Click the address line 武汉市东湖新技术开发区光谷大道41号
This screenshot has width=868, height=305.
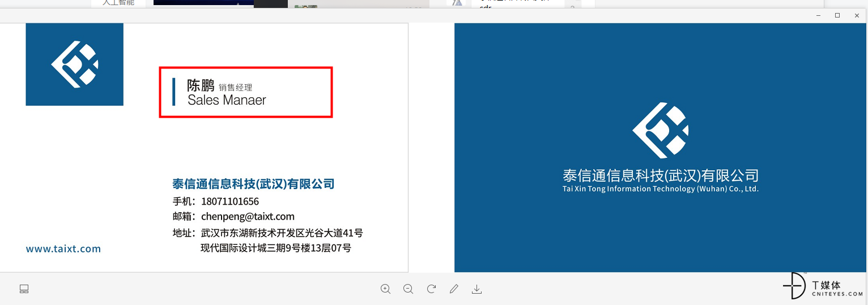(x=282, y=233)
